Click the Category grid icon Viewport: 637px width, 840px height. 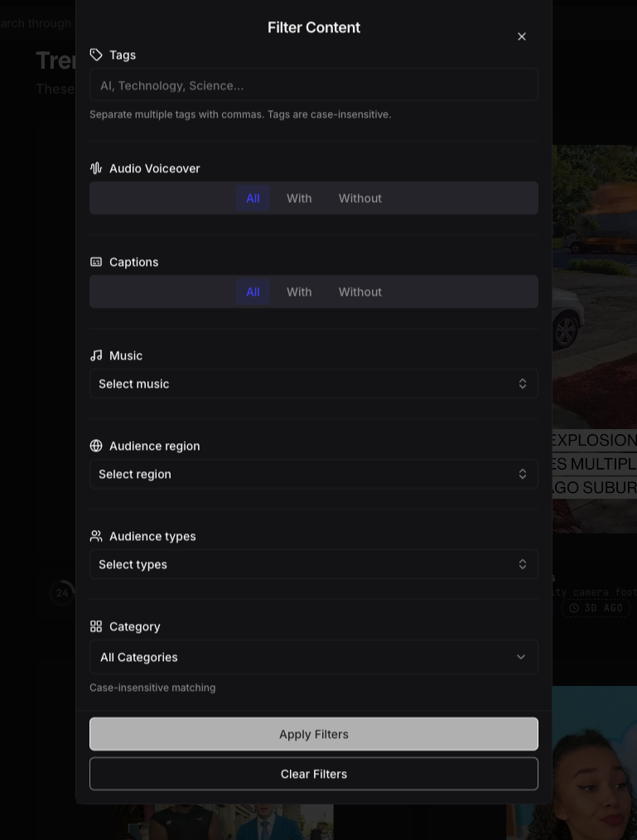click(x=96, y=626)
